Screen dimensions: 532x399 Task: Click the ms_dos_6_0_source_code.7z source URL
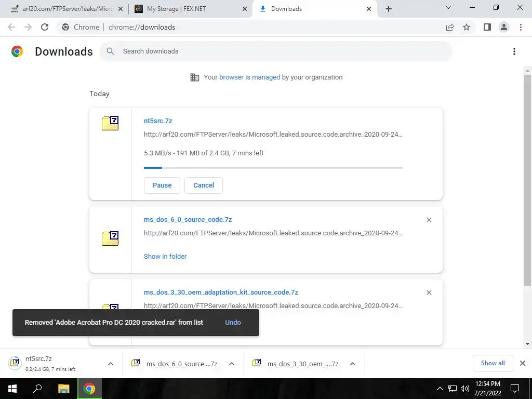click(x=273, y=233)
